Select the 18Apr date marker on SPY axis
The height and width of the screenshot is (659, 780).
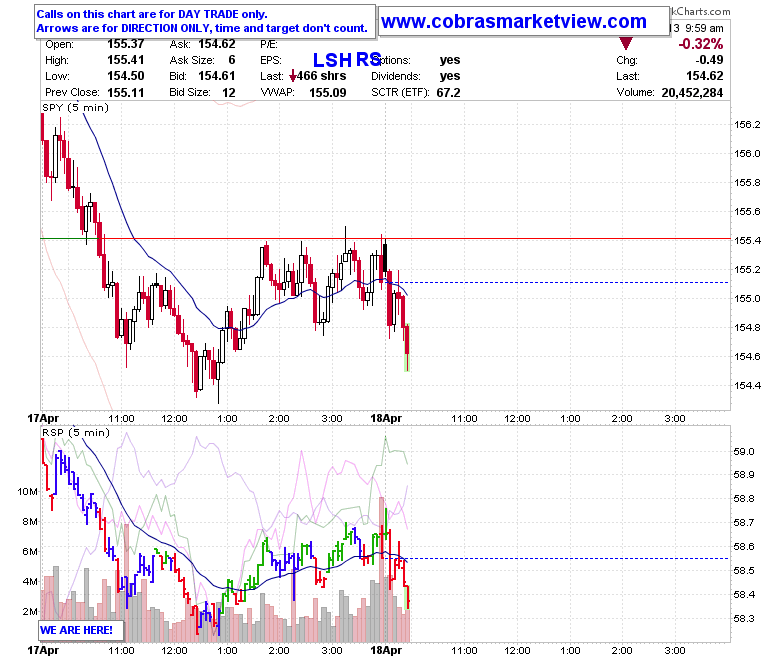(x=386, y=418)
